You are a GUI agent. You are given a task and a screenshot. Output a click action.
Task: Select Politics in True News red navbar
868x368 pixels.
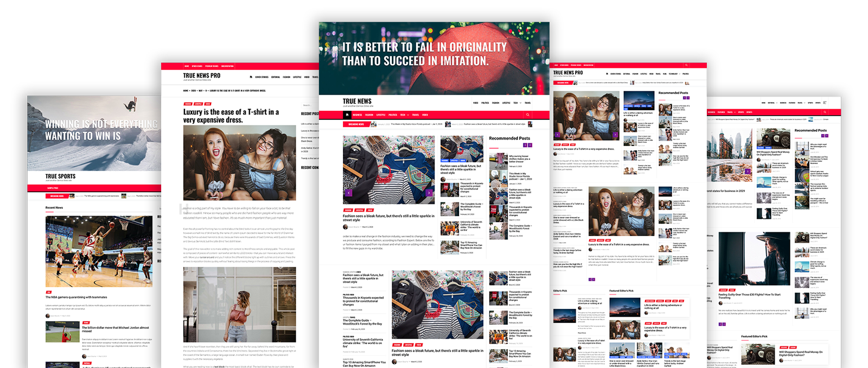tap(393, 115)
